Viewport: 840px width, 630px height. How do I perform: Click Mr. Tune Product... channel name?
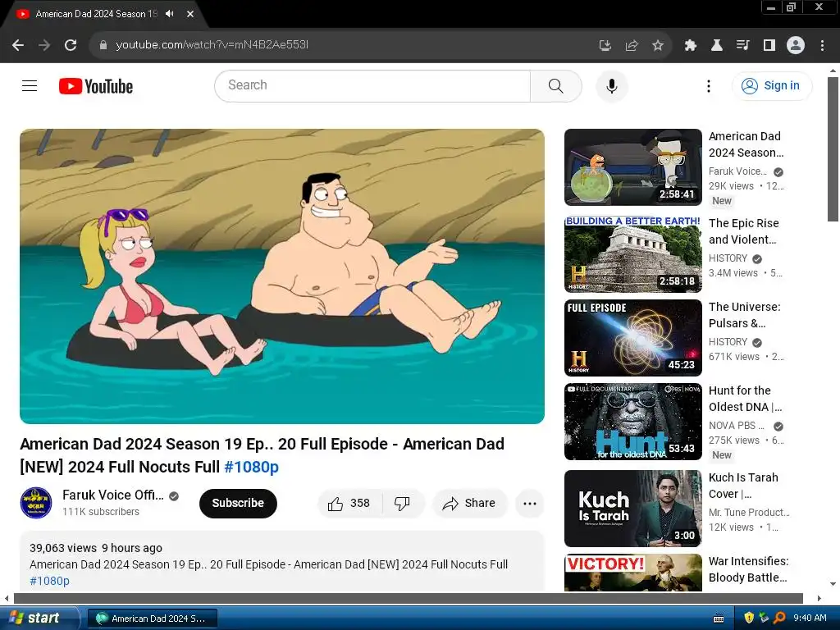tap(749, 512)
